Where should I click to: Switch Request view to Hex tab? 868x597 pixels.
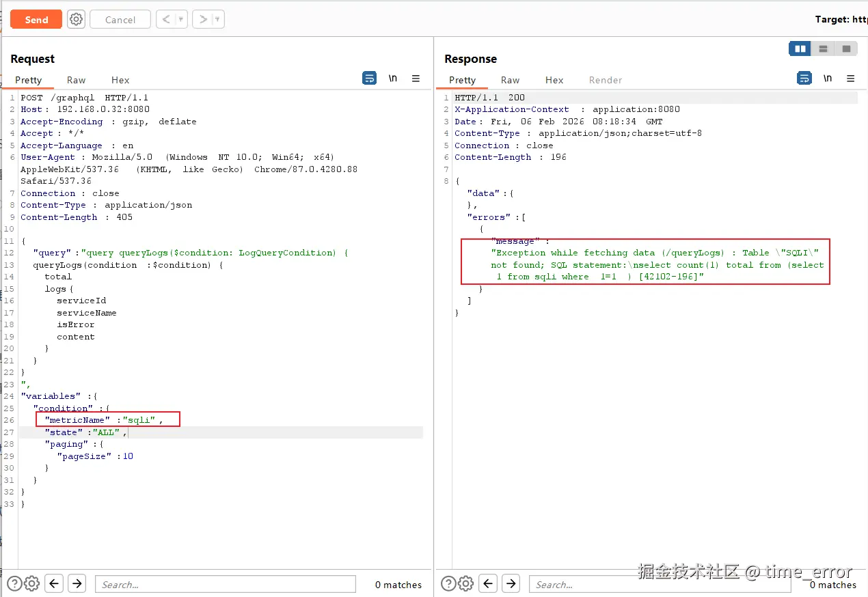coord(120,80)
